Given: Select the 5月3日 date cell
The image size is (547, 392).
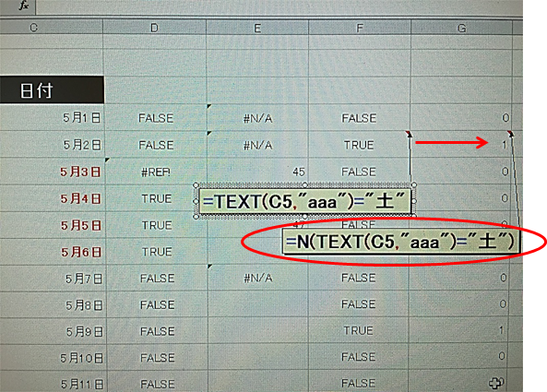Looking at the screenshot, I should coord(53,172).
